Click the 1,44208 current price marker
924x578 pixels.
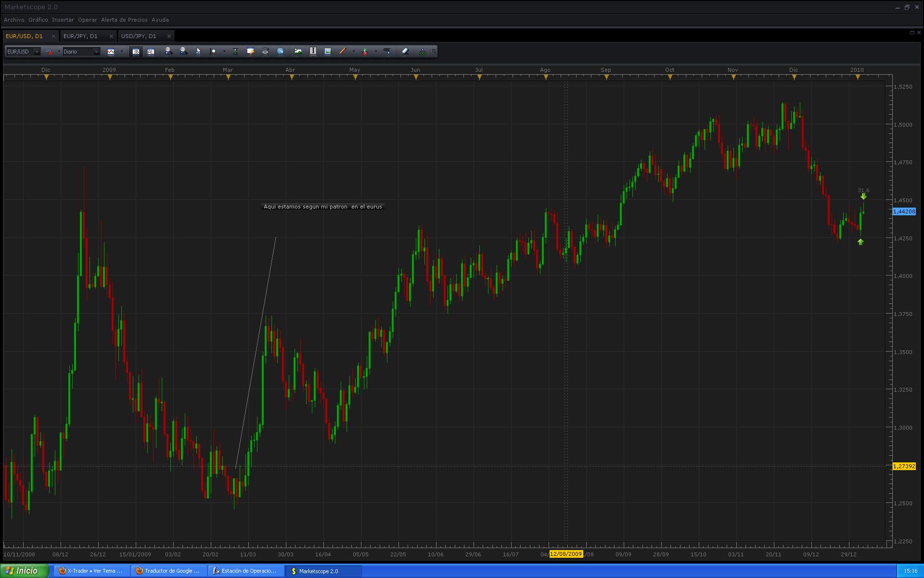904,211
